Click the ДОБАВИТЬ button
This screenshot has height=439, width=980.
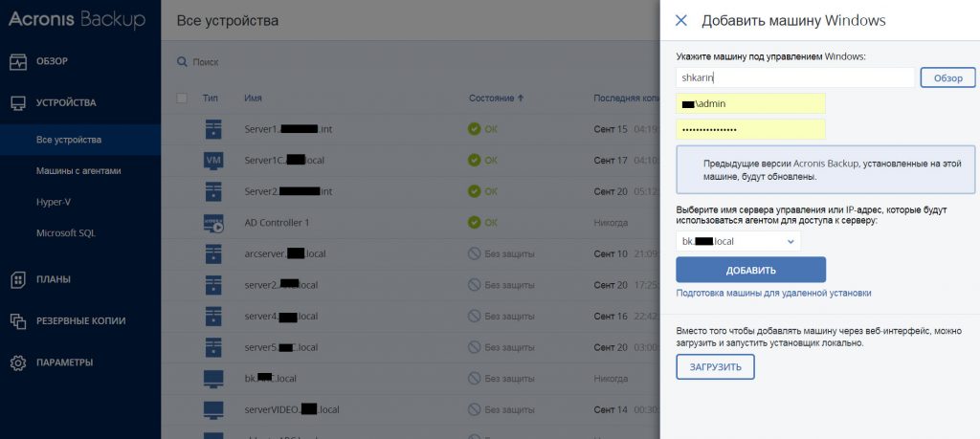750,270
